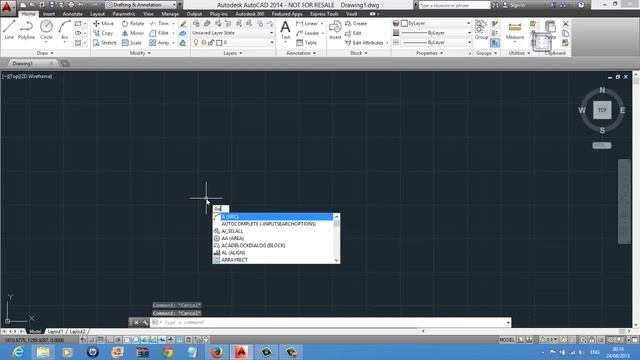Viewport: 640px width, 360px height.
Task: Open Firefox from the taskbar
Action: 216,352
